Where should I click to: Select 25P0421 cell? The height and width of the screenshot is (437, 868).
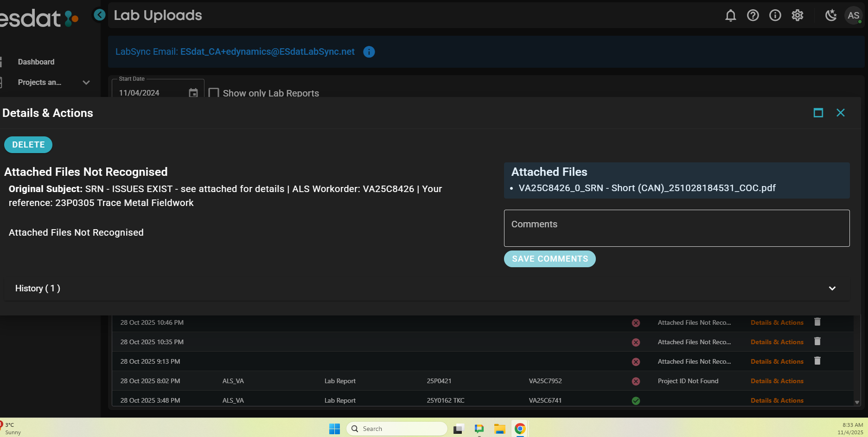(439, 381)
